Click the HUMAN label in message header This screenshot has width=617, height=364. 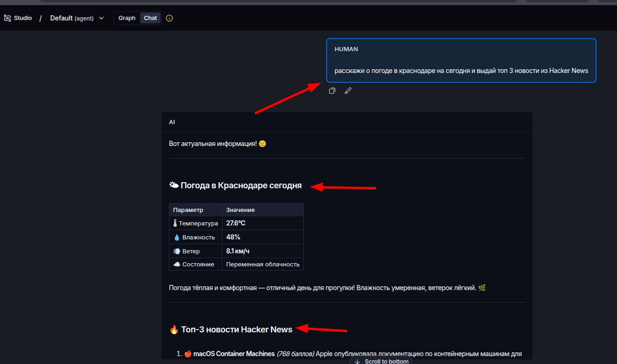[346, 49]
